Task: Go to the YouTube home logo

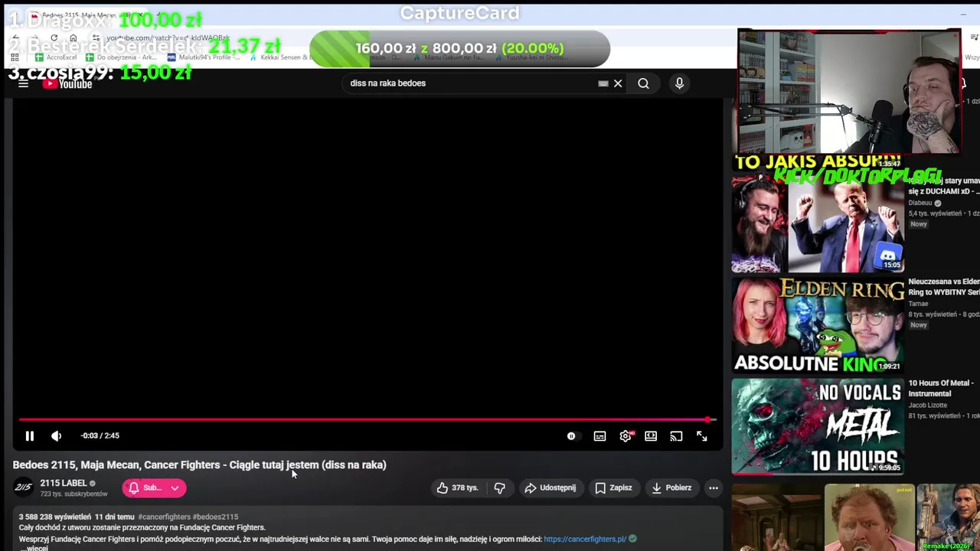Action: pyautogui.click(x=67, y=83)
